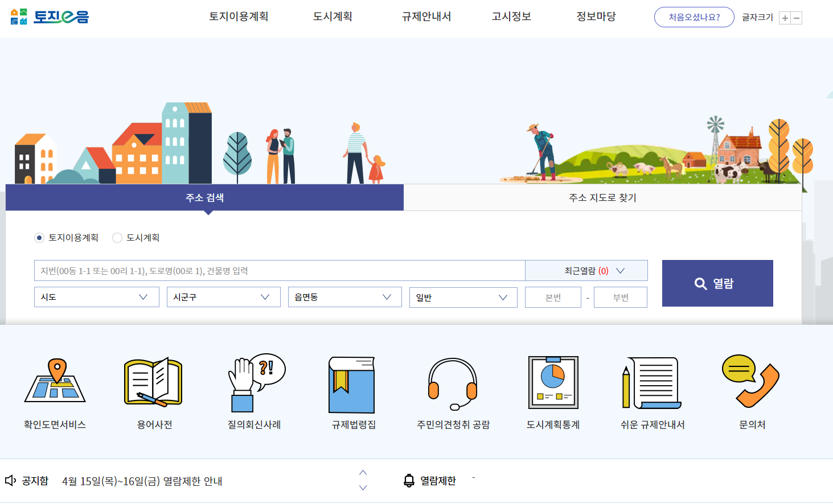Click the 열람제한 label

[x=438, y=481]
